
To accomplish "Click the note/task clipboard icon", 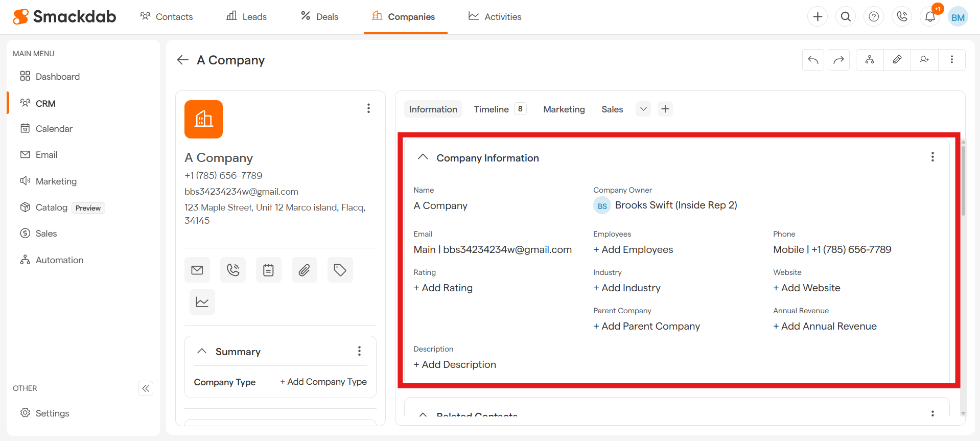I will tap(269, 270).
